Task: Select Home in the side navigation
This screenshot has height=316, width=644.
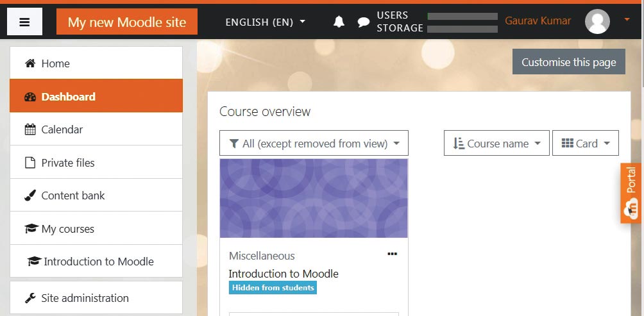Action: (x=96, y=63)
